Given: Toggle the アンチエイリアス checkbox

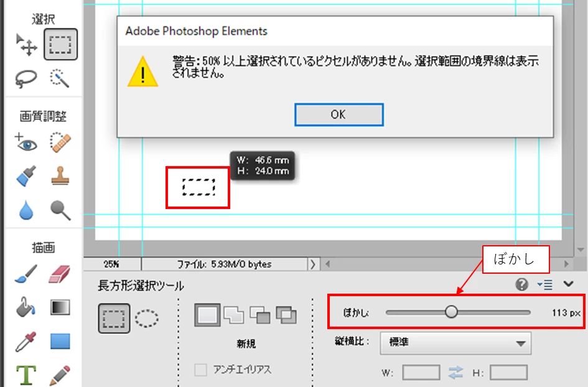Looking at the screenshot, I should click(x=200, y=370).
